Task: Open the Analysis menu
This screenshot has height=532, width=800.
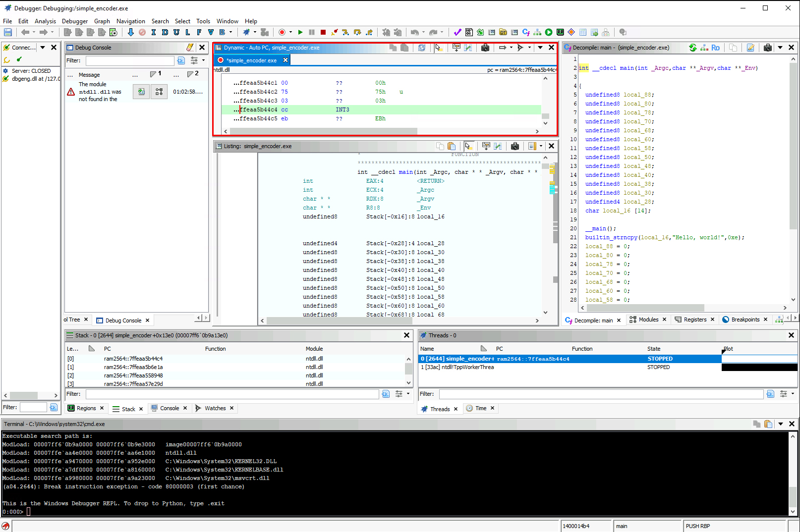Action: pos(45,21)
